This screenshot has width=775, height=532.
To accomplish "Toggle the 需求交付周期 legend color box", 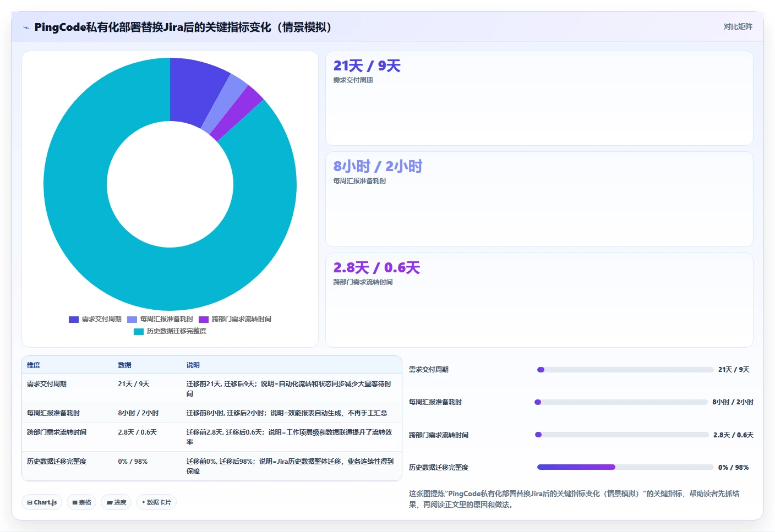I will pos(74,320).
